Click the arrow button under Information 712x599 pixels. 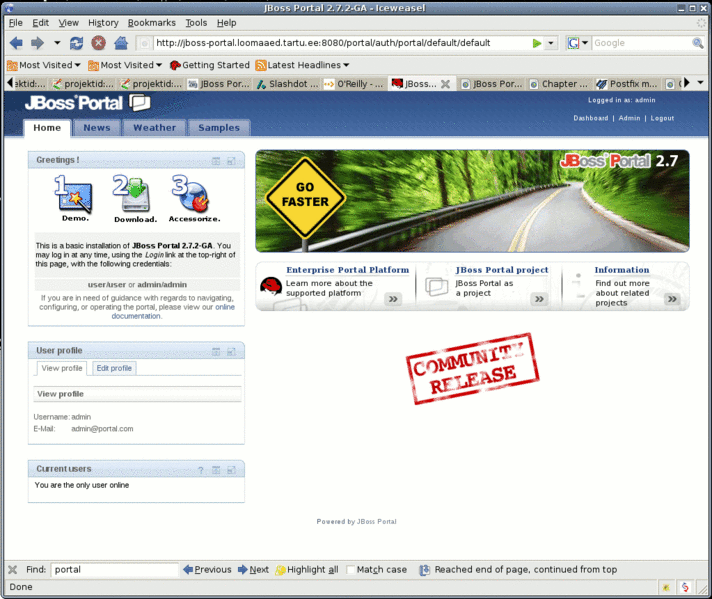pyautogui.click(x=672, y=299)
